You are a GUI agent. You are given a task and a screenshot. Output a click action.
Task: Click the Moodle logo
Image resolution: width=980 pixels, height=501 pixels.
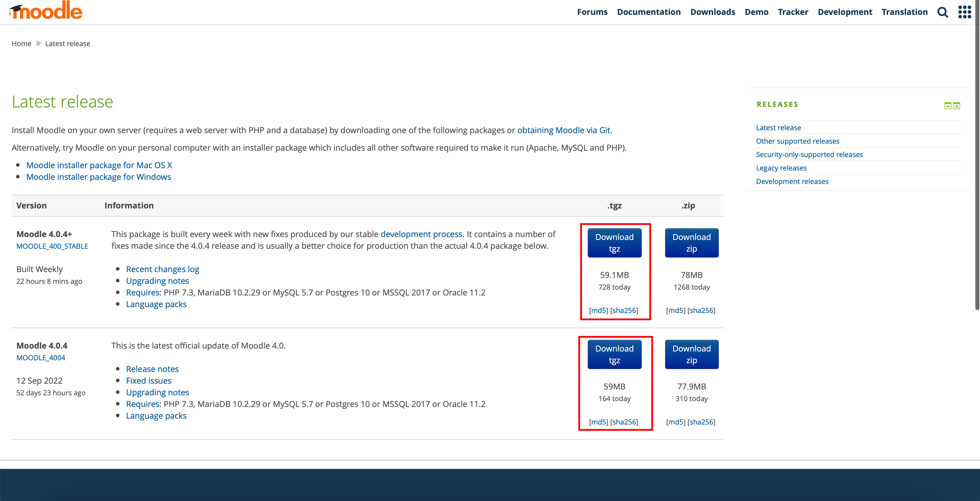pos(46,11)
